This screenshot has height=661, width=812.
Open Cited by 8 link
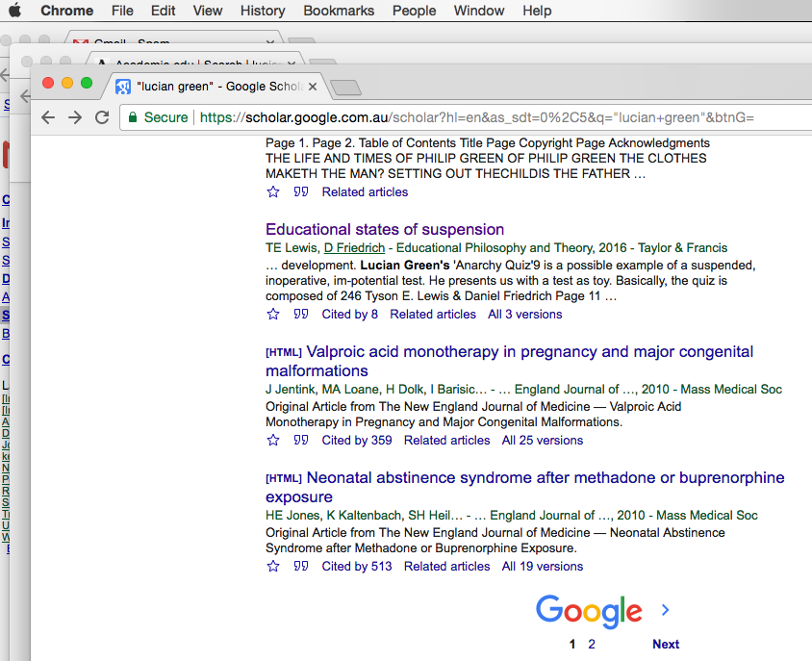click(349, 315)
